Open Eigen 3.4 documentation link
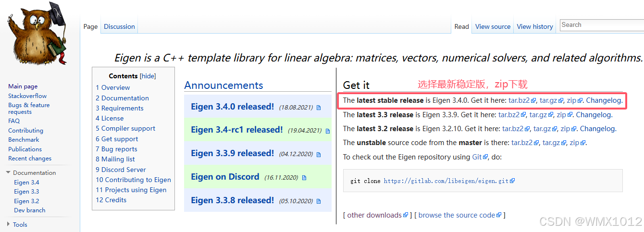 pos(26,182)
